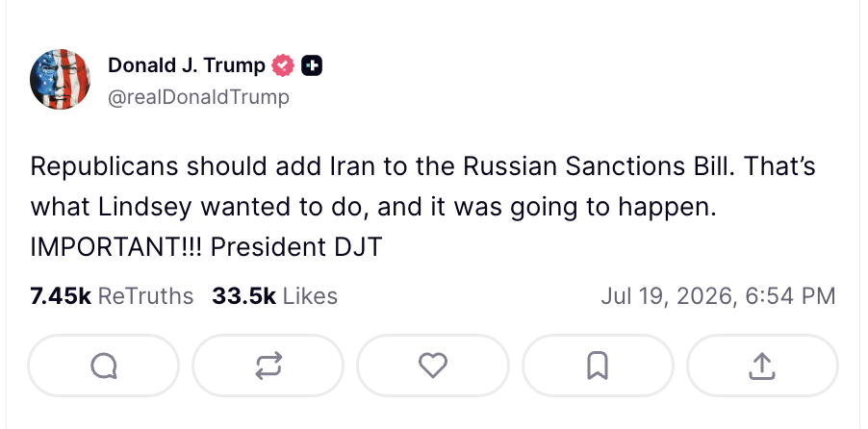Click the red verified checkmark badge

click(x=283, y=65)
